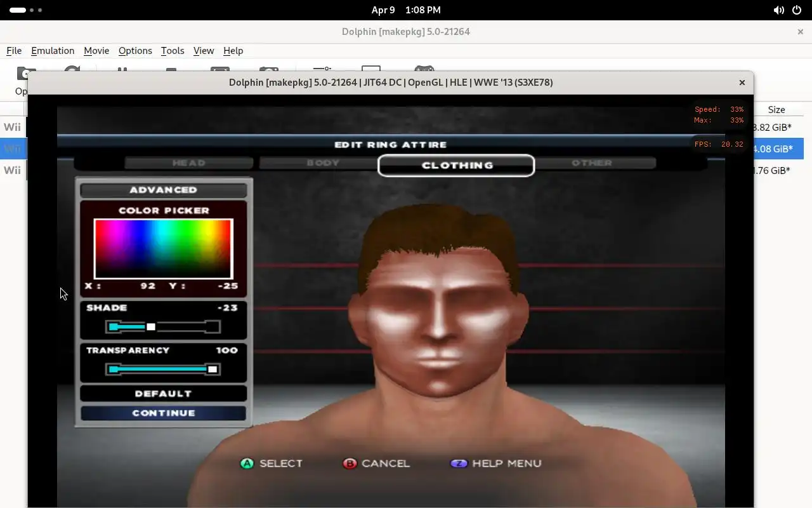Open the clock showing Apr 9 1:08 PM
This screenshot has height=508, width=812.
point(406,10)
